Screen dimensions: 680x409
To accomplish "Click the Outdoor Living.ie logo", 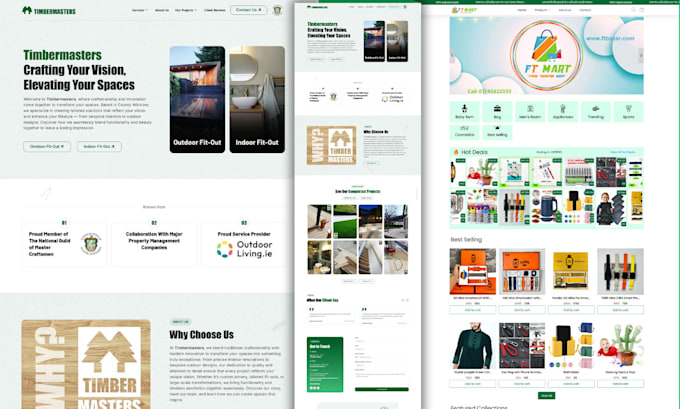I will point(245,249).
